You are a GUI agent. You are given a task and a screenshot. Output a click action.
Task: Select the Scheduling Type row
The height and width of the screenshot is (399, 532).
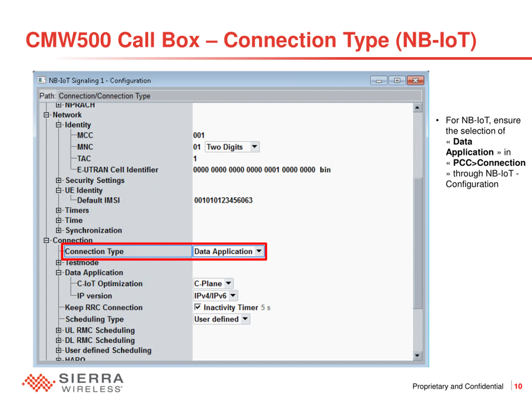click(x=95, y=319)
